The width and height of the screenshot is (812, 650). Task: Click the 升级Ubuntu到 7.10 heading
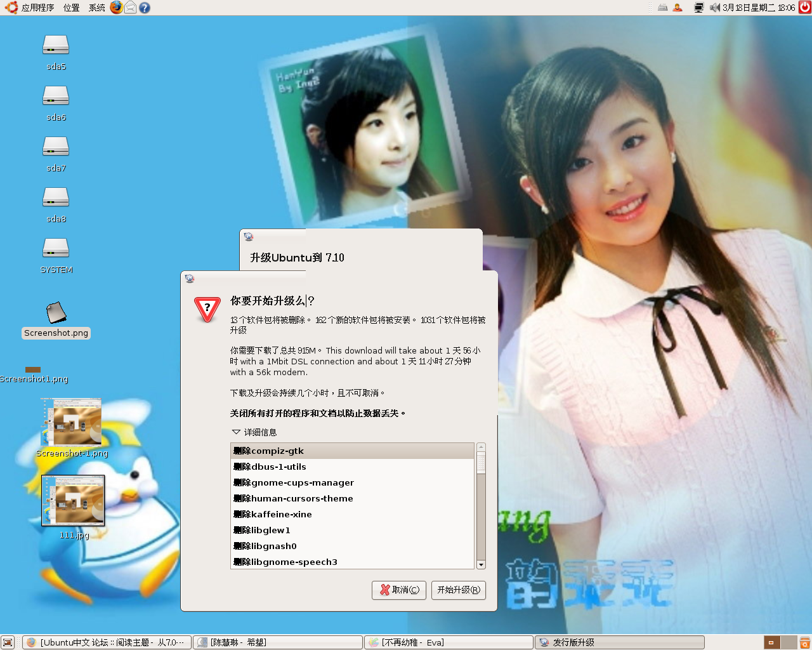[x=297, y=257]
